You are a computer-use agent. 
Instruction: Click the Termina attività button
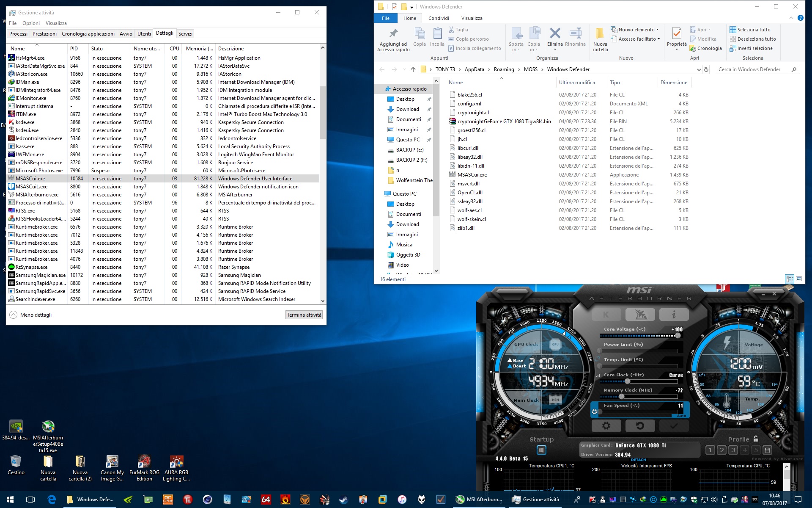pyautogui.click(x=304, y=315)
